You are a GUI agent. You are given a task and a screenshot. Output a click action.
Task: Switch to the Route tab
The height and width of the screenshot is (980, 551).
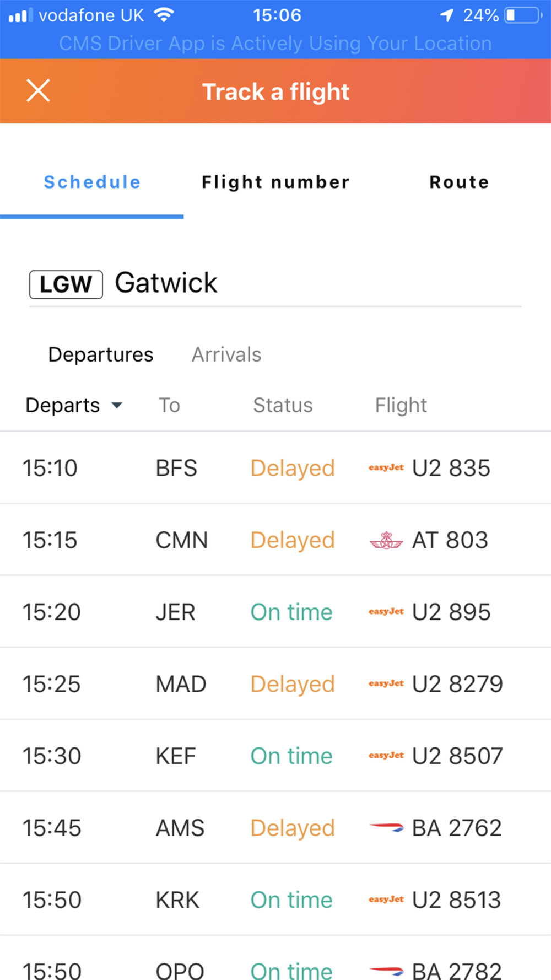pyautogui.click(x=459, y=182)
